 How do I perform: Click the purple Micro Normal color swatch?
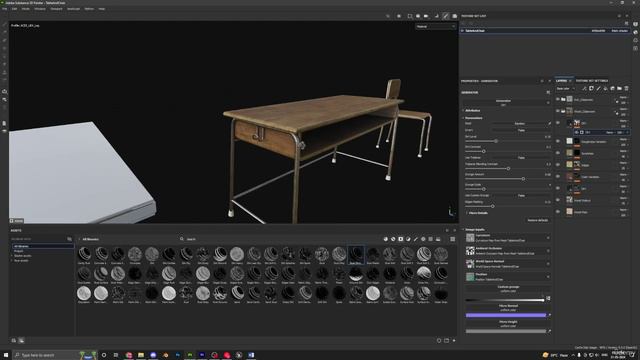coord(506,315)
